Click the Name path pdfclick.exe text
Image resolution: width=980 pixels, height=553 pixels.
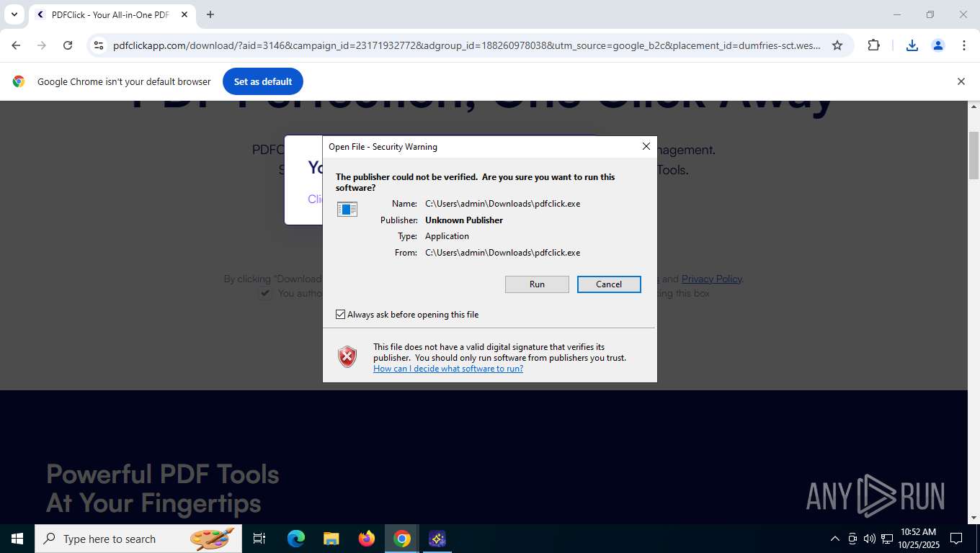click(503, 204)
